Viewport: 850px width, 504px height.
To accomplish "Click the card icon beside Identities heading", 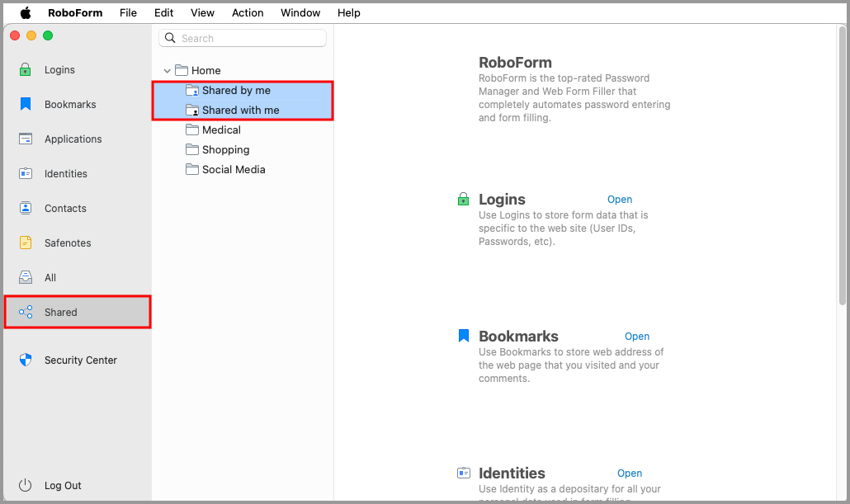I will [464, 473].
